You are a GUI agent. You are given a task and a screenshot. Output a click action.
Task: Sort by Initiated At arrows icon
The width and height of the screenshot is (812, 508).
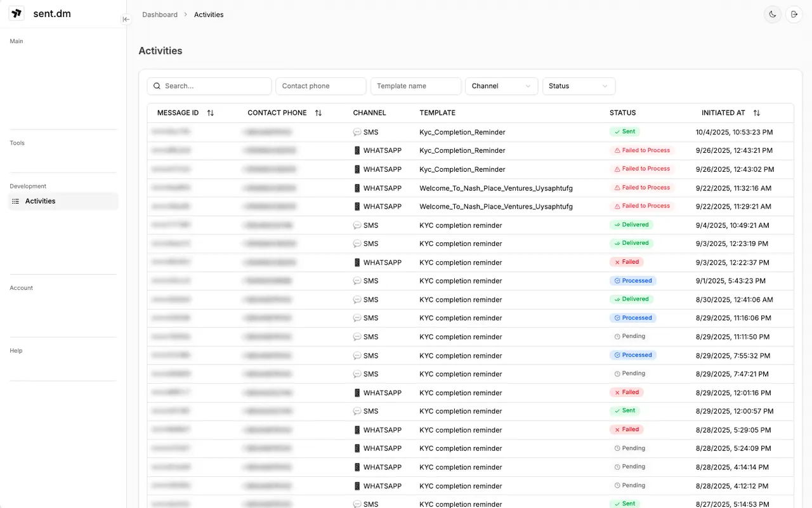(757, 113)
